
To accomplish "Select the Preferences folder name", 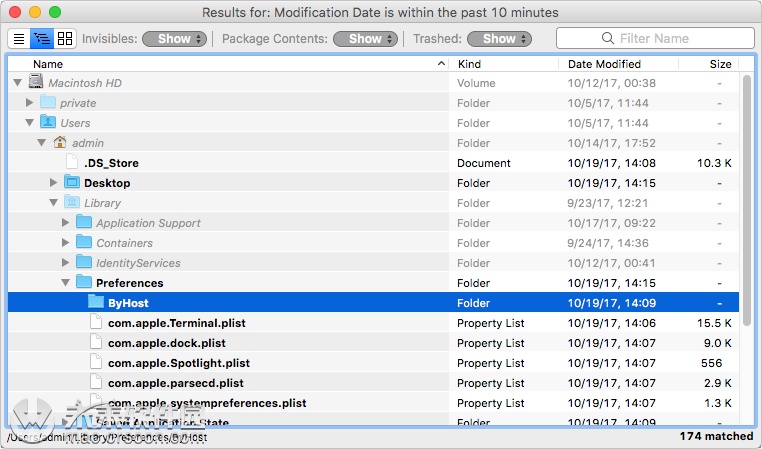I will 130,283.
